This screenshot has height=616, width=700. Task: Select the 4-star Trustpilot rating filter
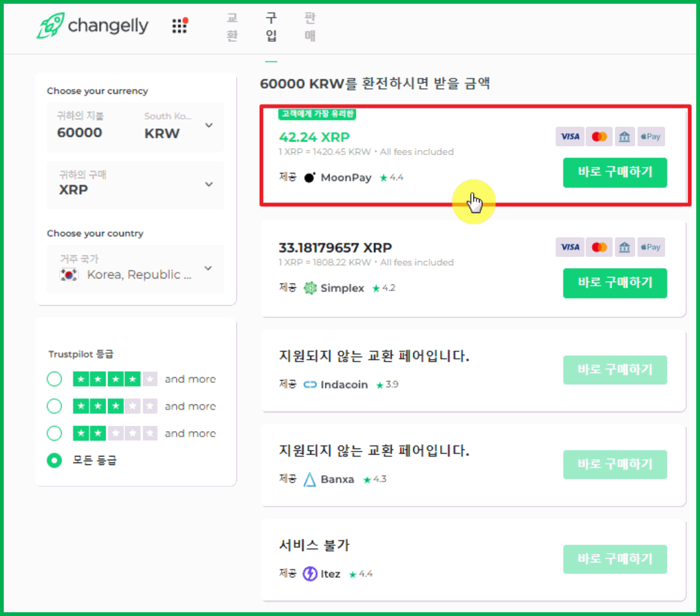[x=54, y=379]
